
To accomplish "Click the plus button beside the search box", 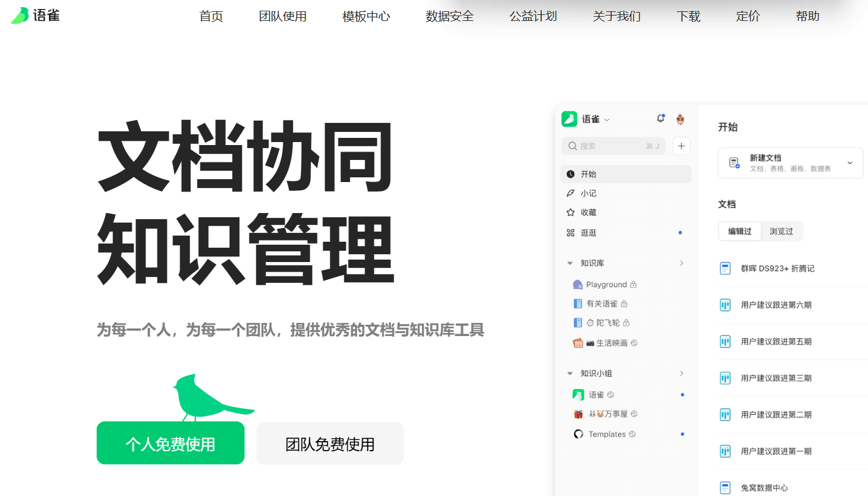I will tap(681, 146).
